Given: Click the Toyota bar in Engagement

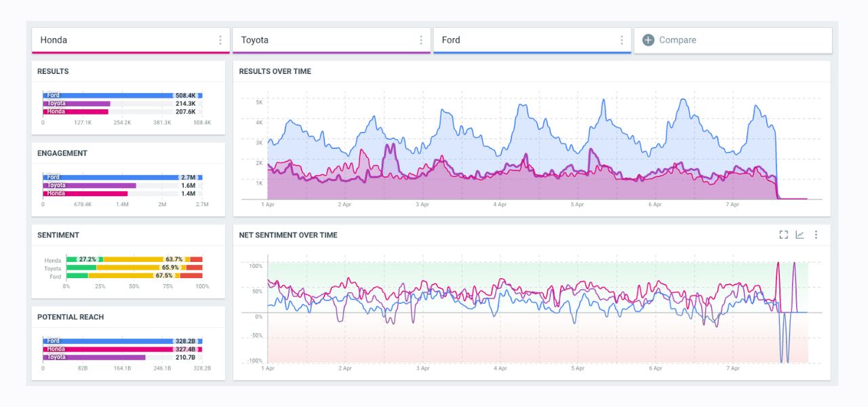Looking at the screenshot, I should (90, 185).
